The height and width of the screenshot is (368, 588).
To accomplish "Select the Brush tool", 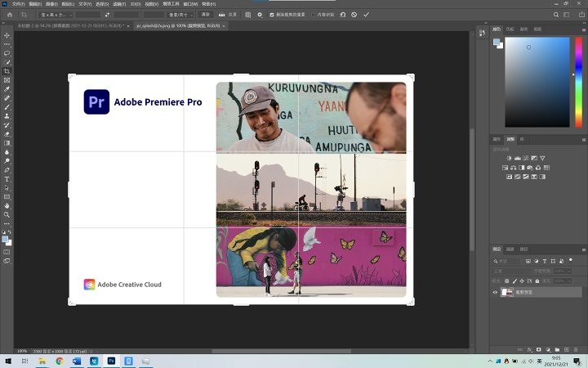I will pyautogui.click(x=7, y=107).
